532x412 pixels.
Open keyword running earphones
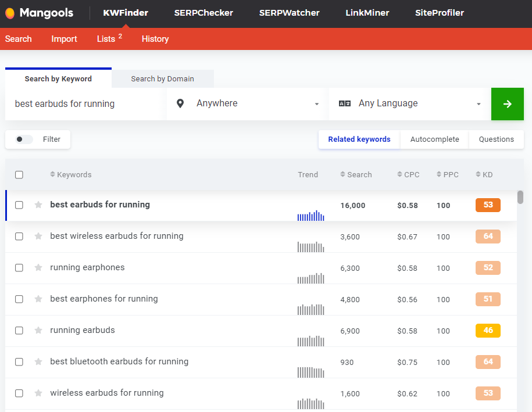pyautogui.click(x=87, y=267)
